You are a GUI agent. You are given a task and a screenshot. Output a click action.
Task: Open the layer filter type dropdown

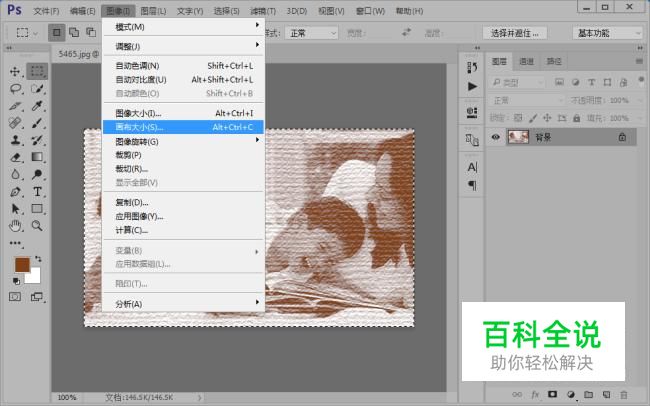(x=517, y=83)
